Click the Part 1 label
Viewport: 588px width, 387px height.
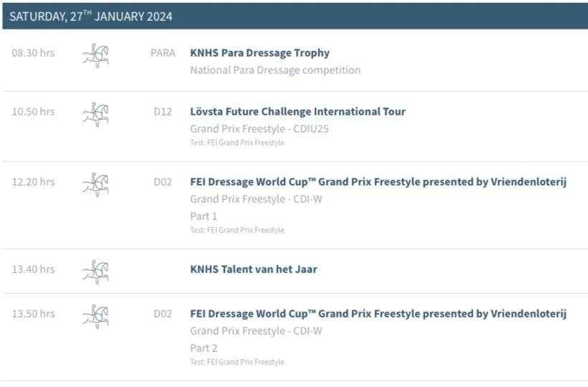(203, 216)
